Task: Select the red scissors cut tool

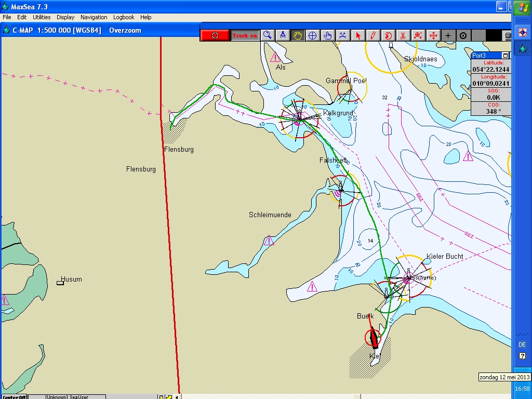Action: 403,36
